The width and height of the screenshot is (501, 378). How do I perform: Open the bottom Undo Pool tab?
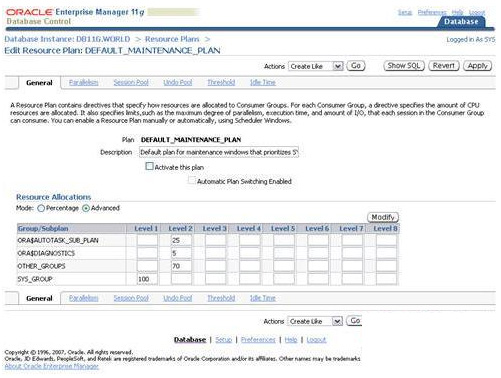coord(178,298)
